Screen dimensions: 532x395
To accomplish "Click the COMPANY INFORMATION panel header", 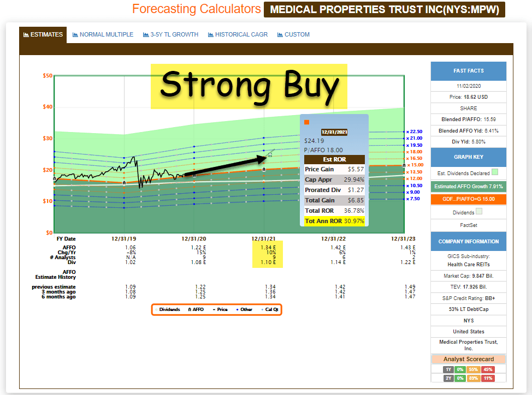I will (x=469, y=242).
